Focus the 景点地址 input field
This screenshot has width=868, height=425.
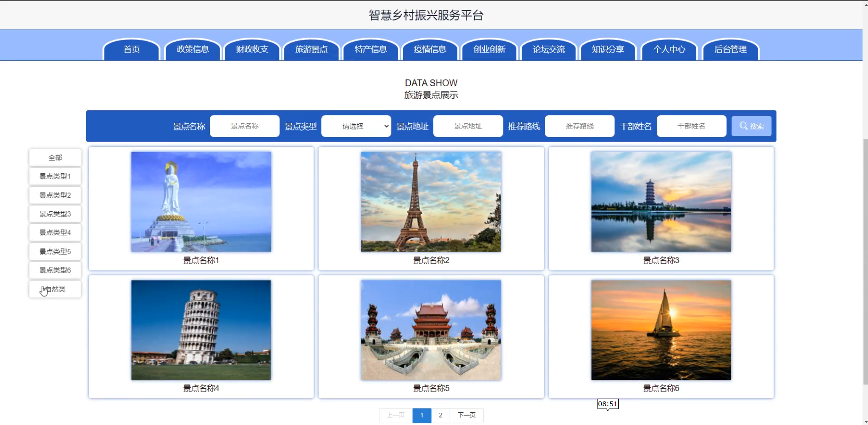pyautogui.click(x=468, y=126)
